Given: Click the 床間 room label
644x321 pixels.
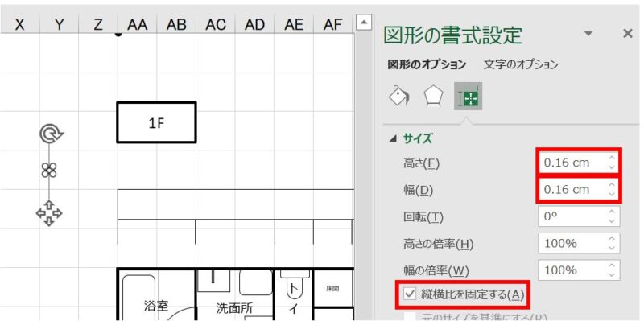Looking at the screenshot, I should coord(332,289).
